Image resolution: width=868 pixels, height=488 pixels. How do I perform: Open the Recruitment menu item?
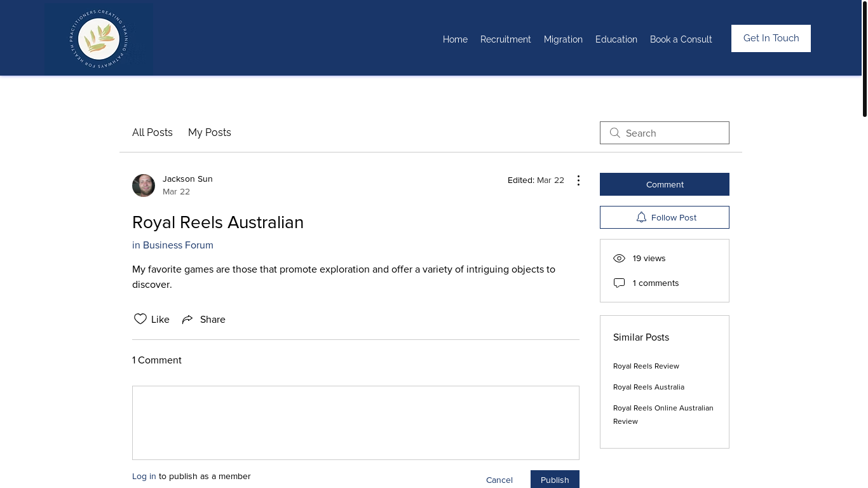coord(505,39)
